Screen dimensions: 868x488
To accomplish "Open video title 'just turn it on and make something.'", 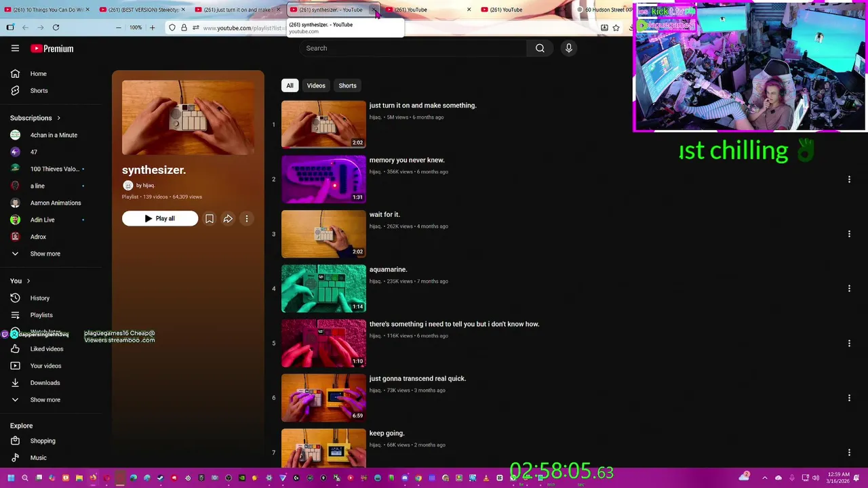I will pos(422,106).
